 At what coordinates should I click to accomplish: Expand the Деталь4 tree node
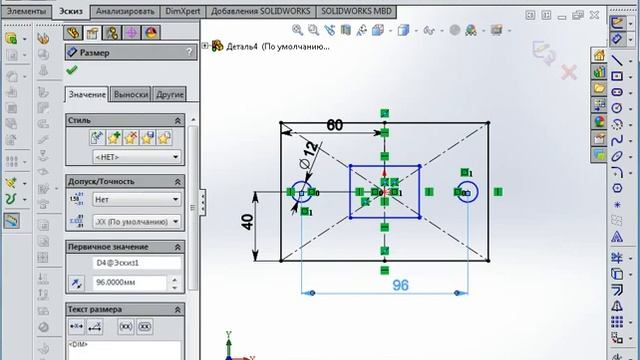pyautogui.click(x=205, y=45)
